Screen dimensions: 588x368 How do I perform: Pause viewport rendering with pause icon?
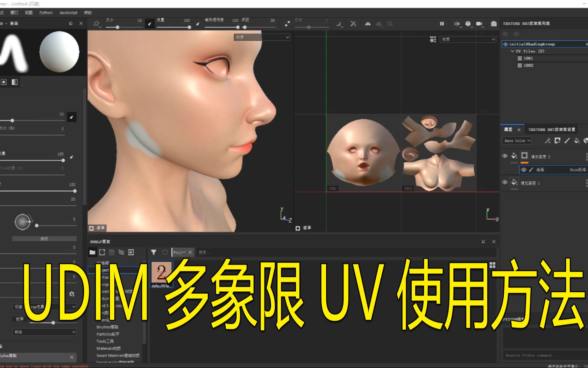coord(442,24)
